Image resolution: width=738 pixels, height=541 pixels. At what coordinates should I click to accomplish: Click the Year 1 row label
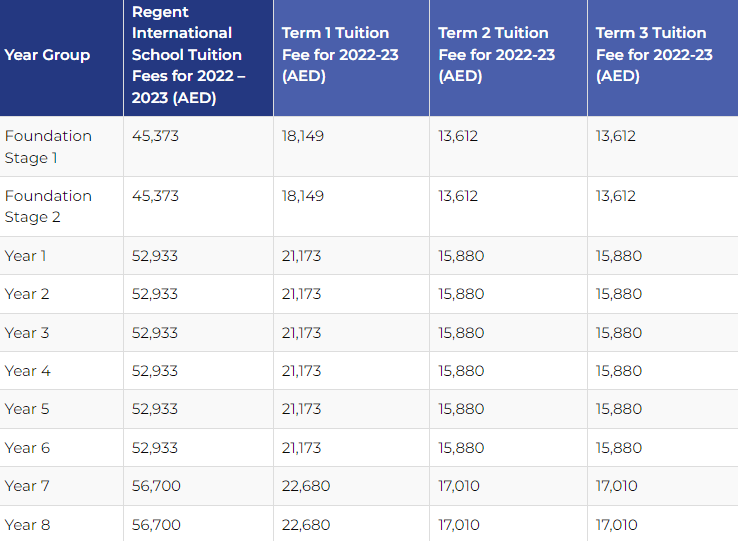coord(25,256)
